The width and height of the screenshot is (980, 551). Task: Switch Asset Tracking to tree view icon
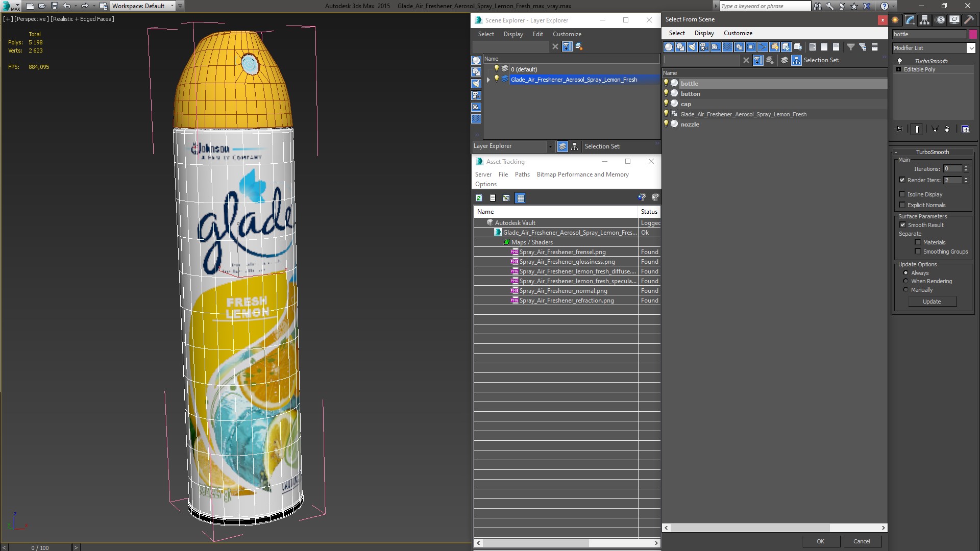coord(506,198)
